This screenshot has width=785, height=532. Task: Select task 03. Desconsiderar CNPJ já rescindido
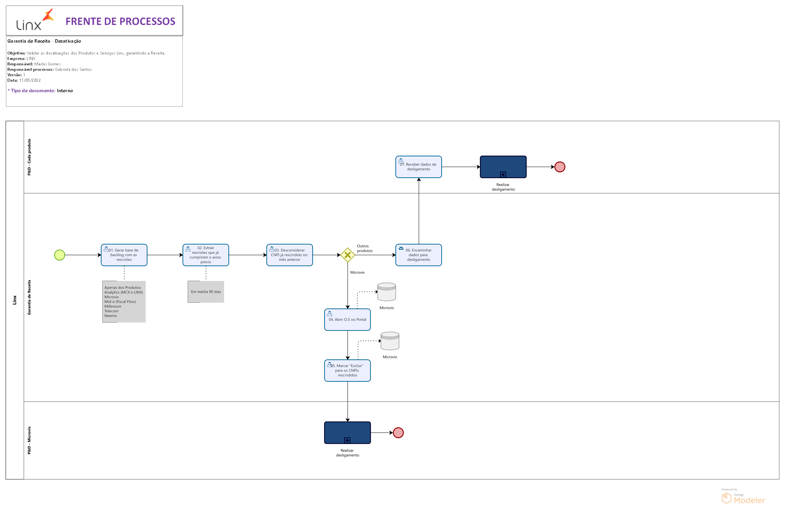[x=289, y=255]
